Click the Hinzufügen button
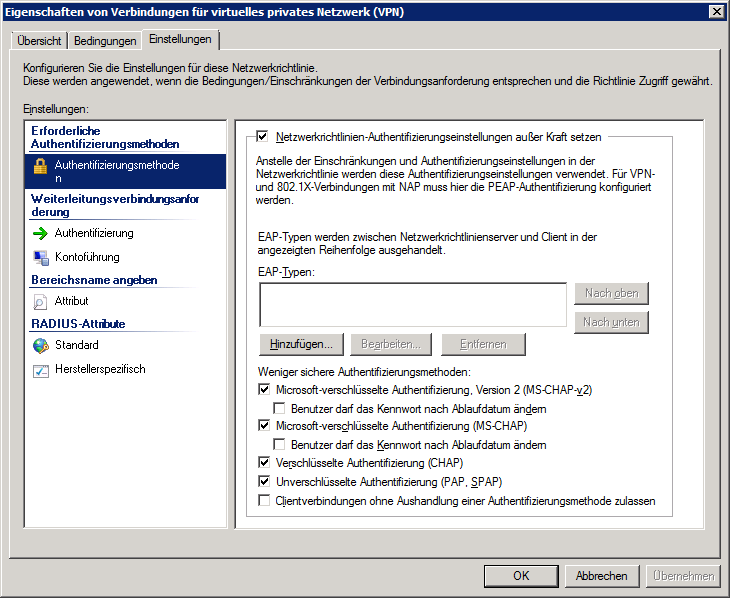 [301, 344]
